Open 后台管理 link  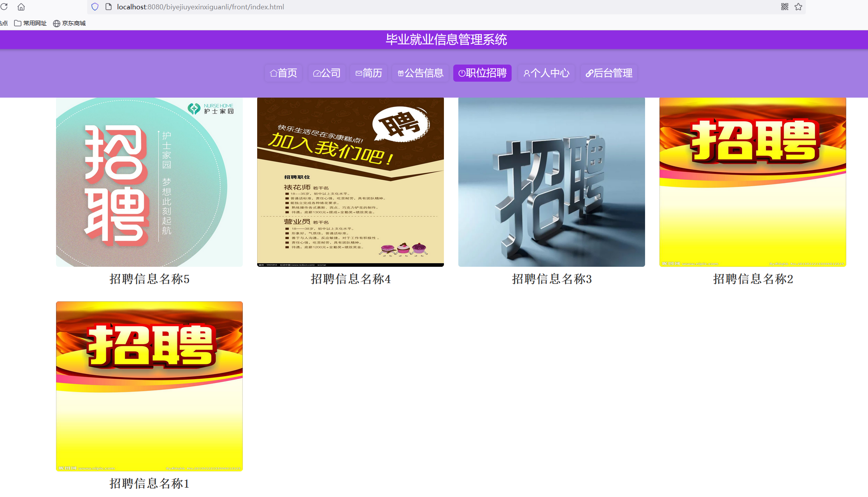tap(609, 73)
